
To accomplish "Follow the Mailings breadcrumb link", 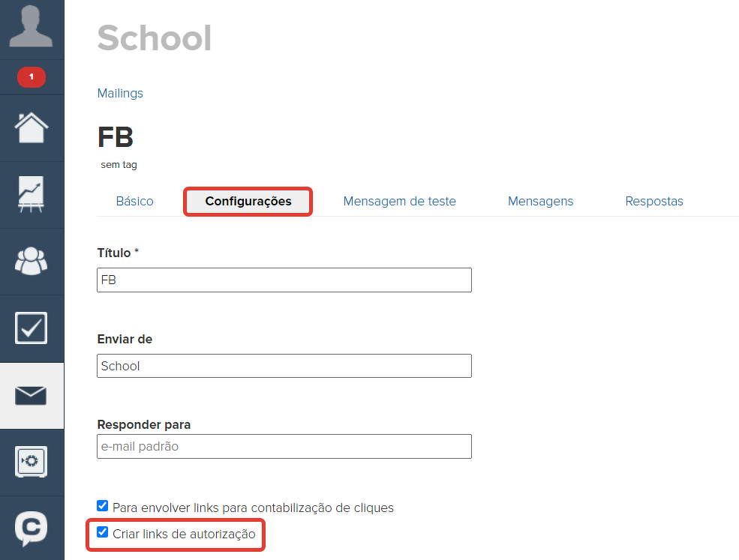I will click(120, 94).
